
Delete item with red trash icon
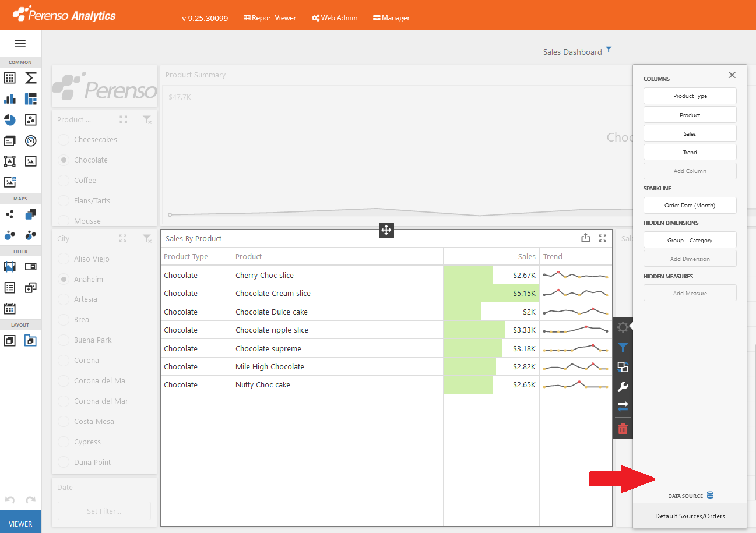click(x=623, y=429)
